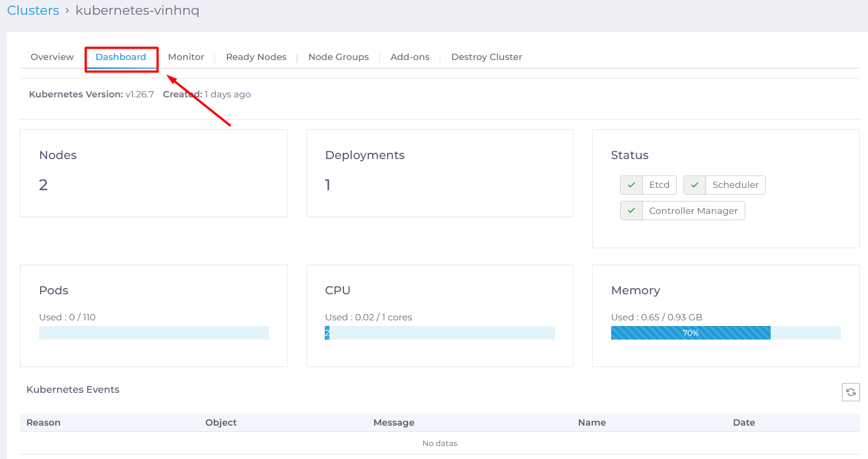Screen dimensions: 868x459
Task: Click the Kubernetes Events heading
Action: click(73, 389)
